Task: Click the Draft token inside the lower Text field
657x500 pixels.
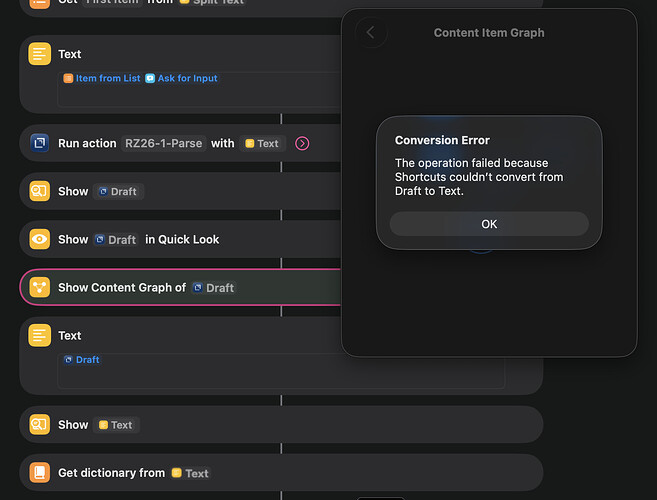Action: click(82, 360)
